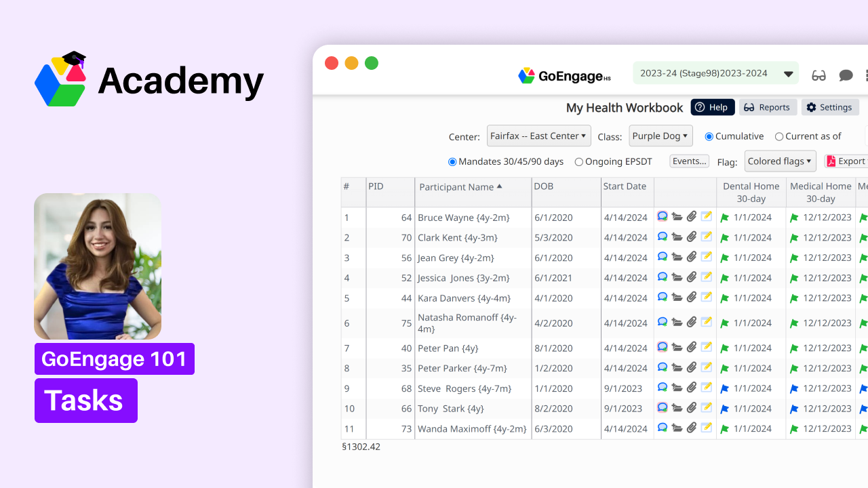Open the add-to-folder icon for Kara Danvers

click(677, 297)
